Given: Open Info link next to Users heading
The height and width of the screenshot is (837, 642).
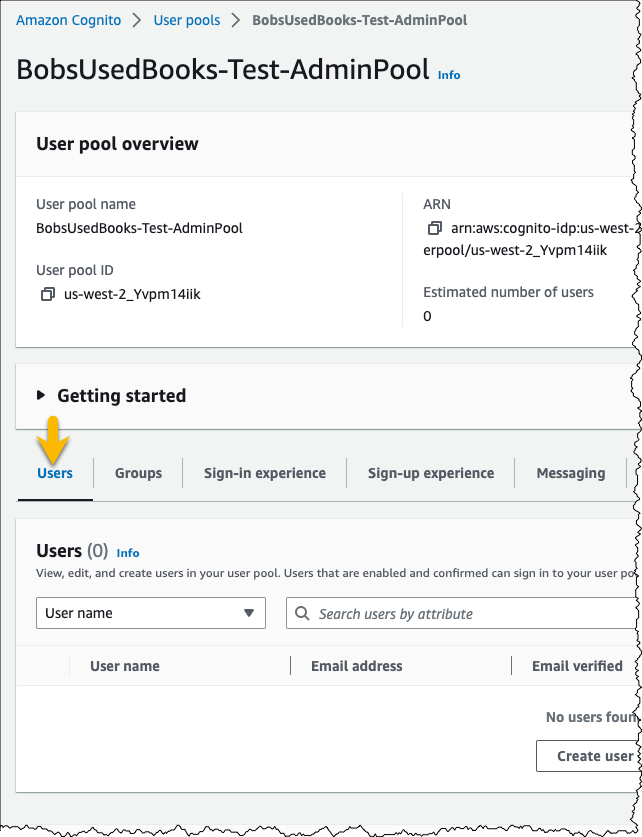Looking at the screenshot, I should click(x=128, y=553).
